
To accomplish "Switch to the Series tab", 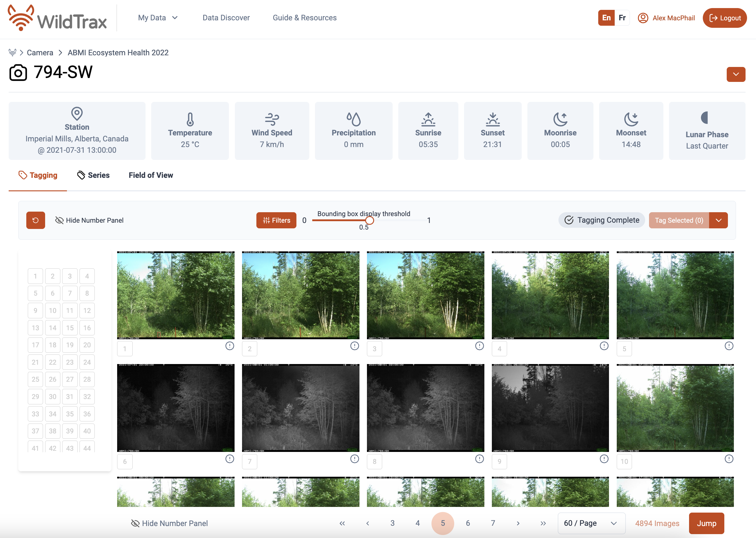I will point(93,175).
